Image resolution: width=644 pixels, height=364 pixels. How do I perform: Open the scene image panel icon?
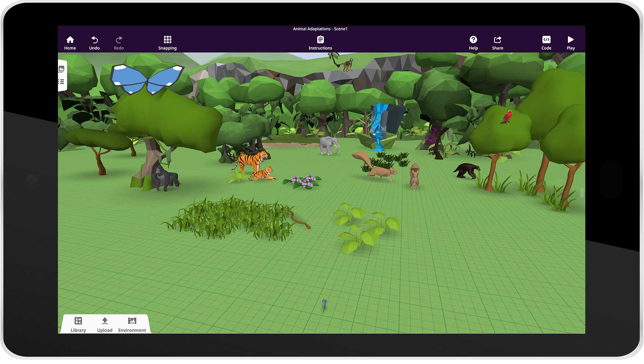(62, 69)
